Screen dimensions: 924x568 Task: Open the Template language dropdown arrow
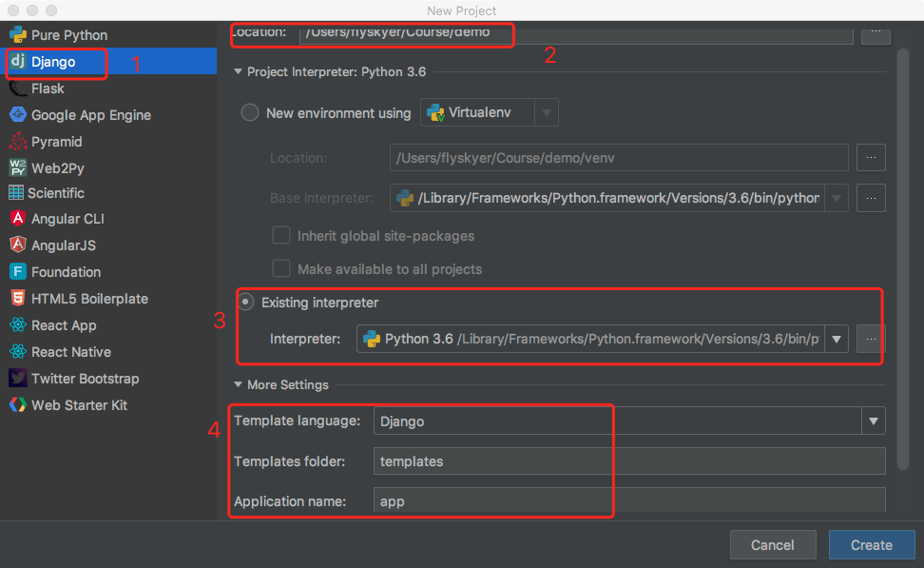point(874,421)
